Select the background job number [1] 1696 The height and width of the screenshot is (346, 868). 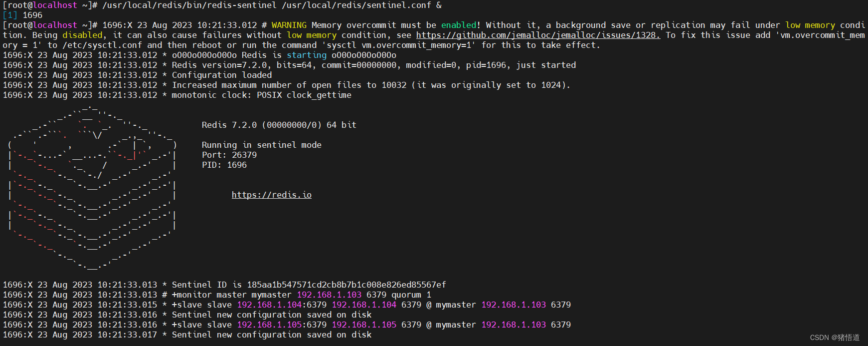coord(22,15)
